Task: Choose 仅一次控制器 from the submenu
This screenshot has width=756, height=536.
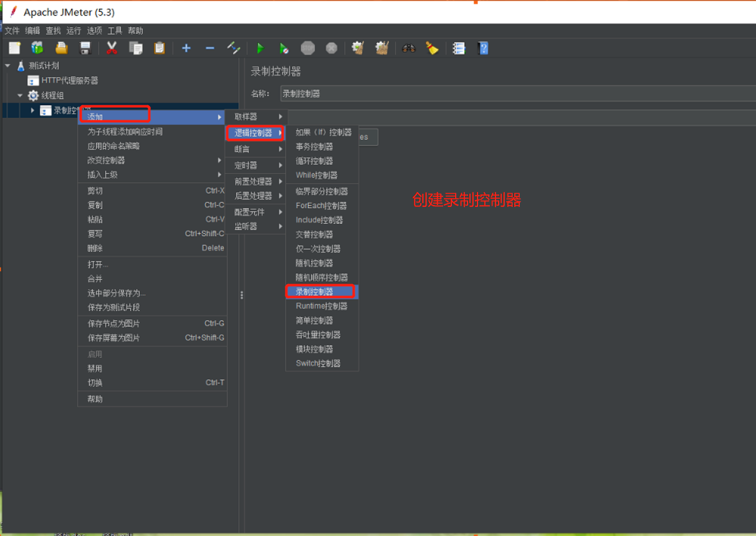Action: click(x=322, y=249)
